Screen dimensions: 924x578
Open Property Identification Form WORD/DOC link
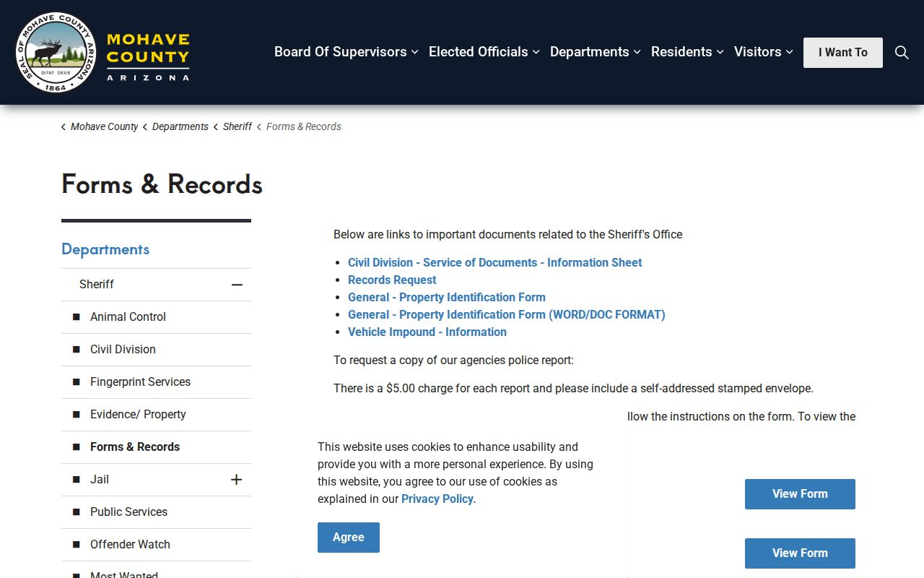click(x=507, y=315)
